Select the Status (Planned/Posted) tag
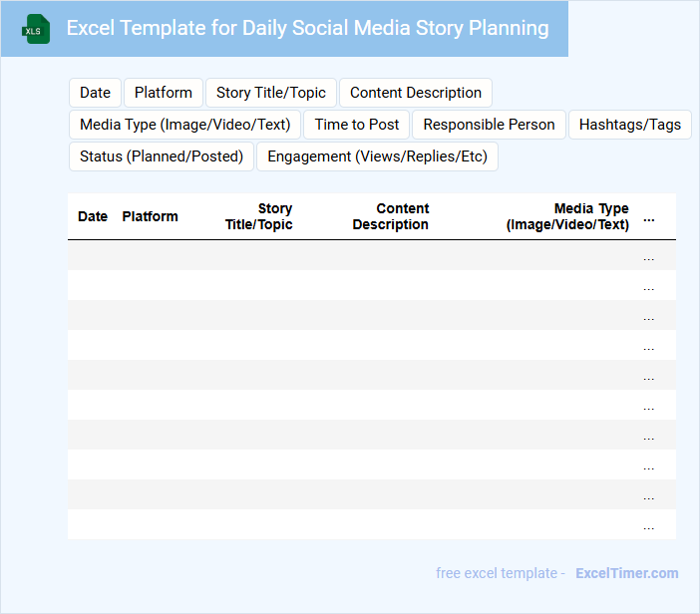 [x=162, y=156]
